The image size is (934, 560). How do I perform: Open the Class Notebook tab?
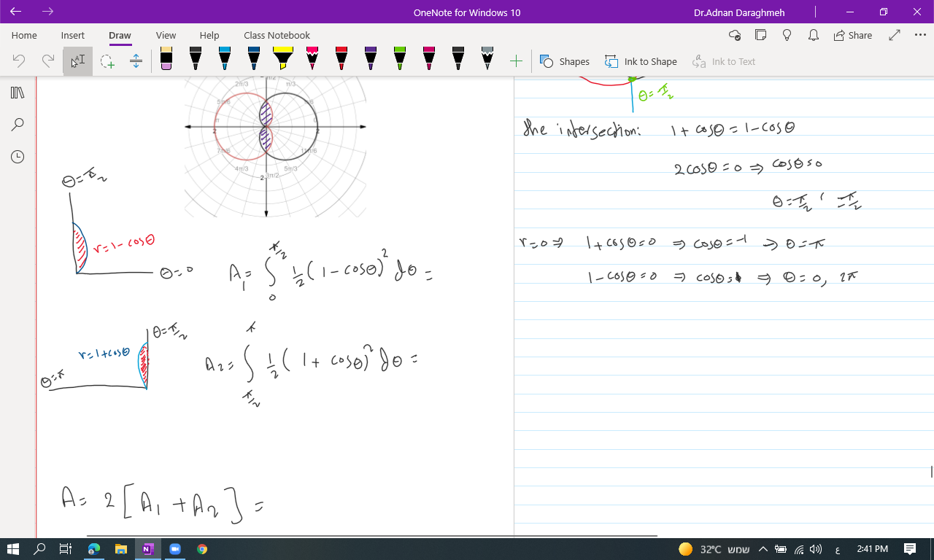pos(277,35)
